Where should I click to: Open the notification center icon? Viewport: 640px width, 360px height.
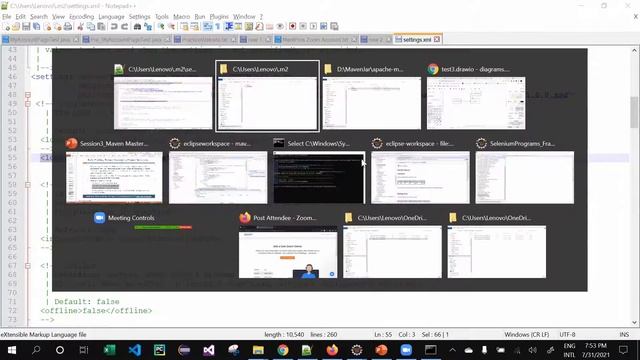623,350
